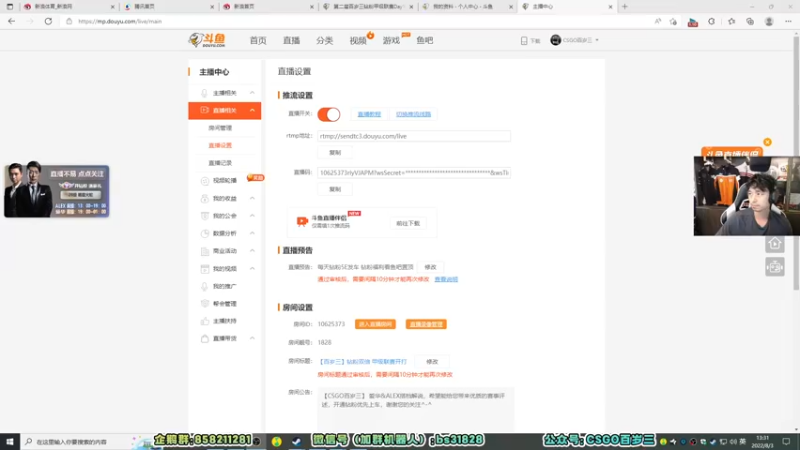Open the Windows Start menu
Screen dimensions: 800x450
point(10,441)
